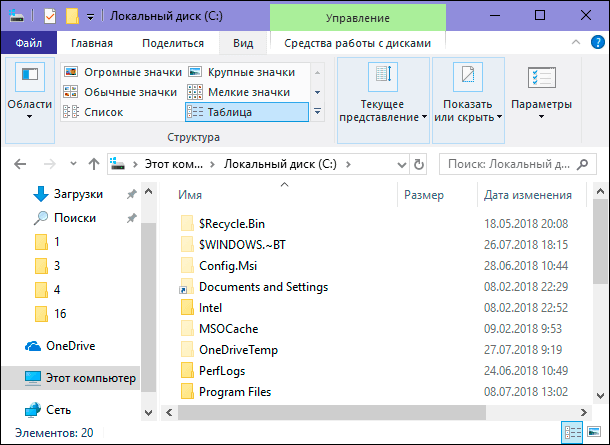Switch to details view via status bar icon

click(572, 432)
